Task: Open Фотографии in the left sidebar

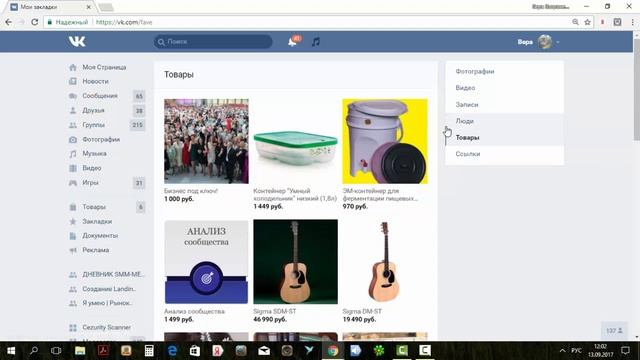Action: point(101,139)
